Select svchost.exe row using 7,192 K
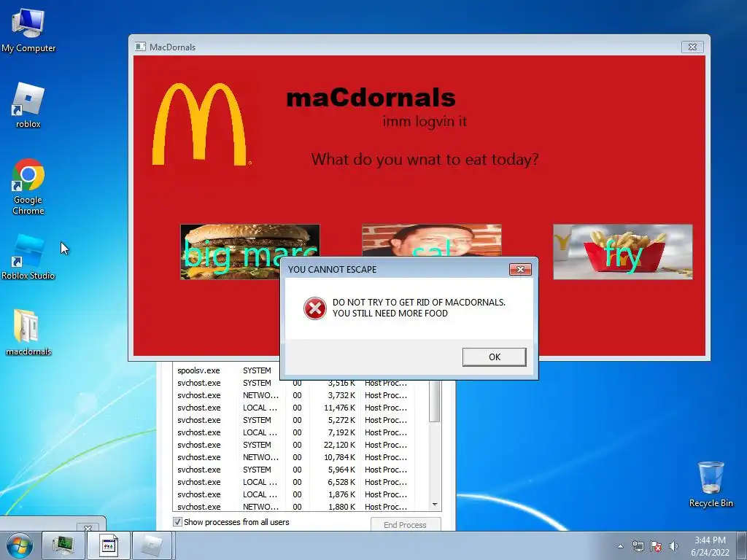Screen dimensions: 747x560 pos(301,432)
